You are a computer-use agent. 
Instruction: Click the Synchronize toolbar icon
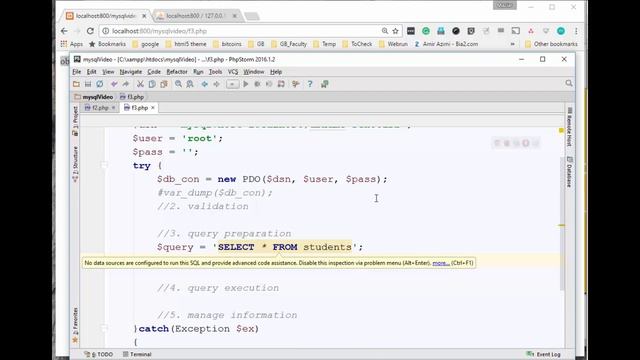(100, 84)
